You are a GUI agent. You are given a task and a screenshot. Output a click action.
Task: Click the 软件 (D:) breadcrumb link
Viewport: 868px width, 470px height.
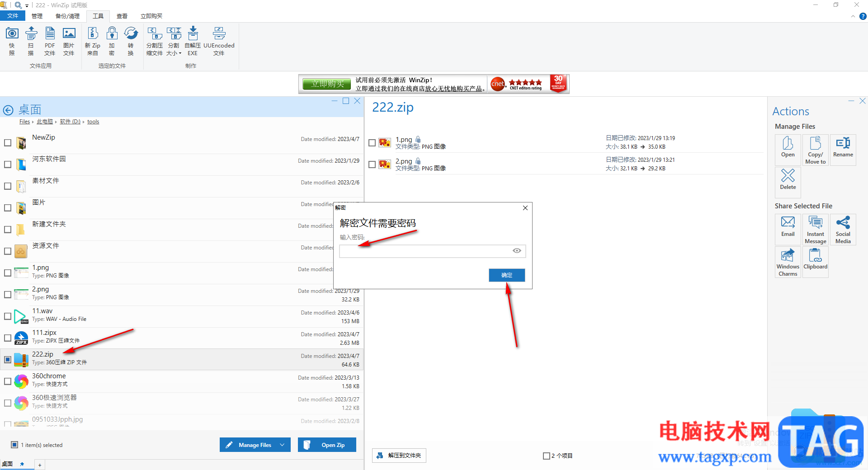pyautogui.click(x=70, y=122)
